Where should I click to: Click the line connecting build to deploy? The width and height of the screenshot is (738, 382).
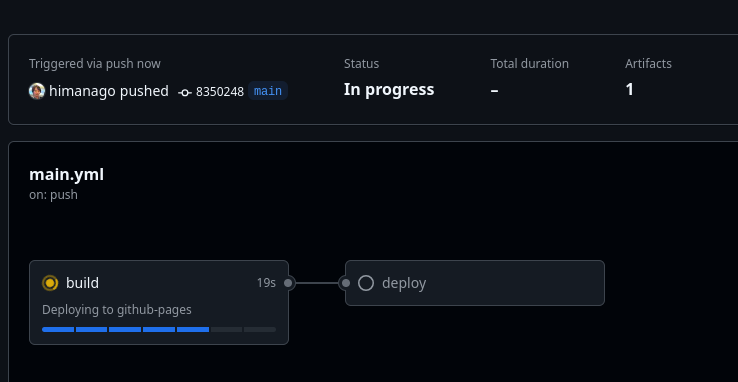[x=317, y=283]
